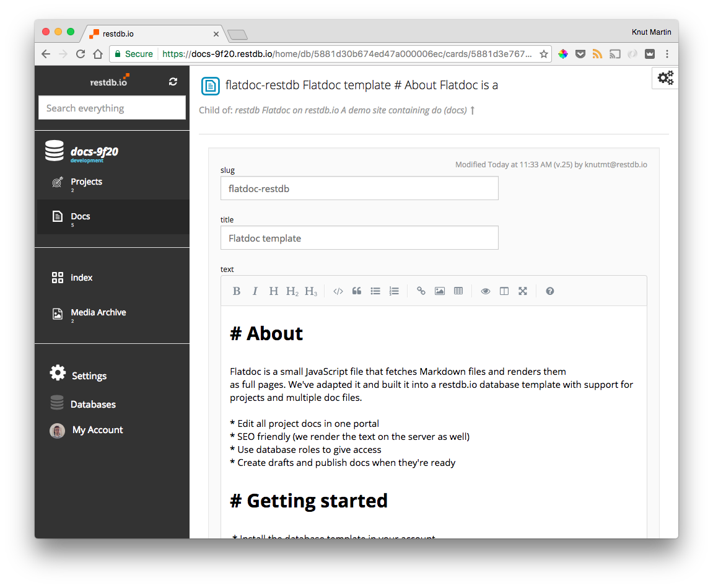Open the Cast extension icon
The image size is (713, 588).
pyautogui.click(x=615, y=54)
